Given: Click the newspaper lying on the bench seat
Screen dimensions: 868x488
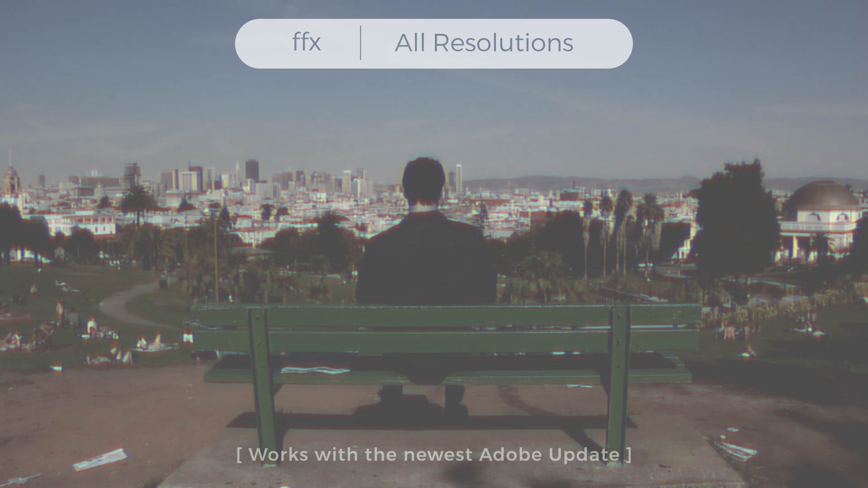Looking at the screenshot, I should [315, 371].
